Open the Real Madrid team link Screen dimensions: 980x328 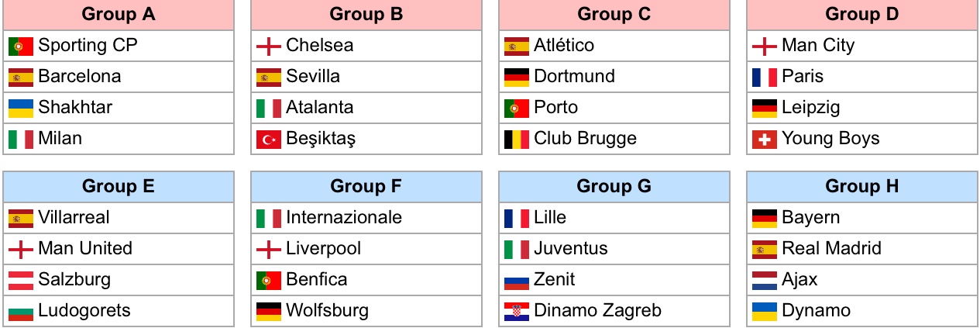coord(831,249)
